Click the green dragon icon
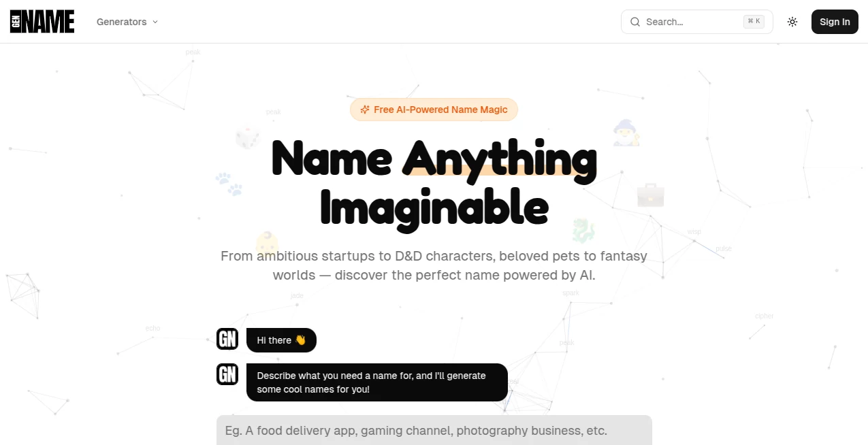 coord(582,230)
